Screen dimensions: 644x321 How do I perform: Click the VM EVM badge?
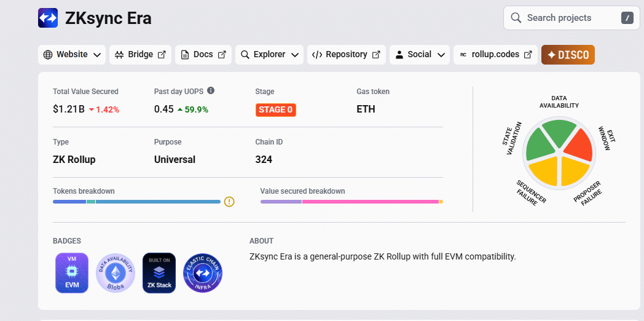72,273
